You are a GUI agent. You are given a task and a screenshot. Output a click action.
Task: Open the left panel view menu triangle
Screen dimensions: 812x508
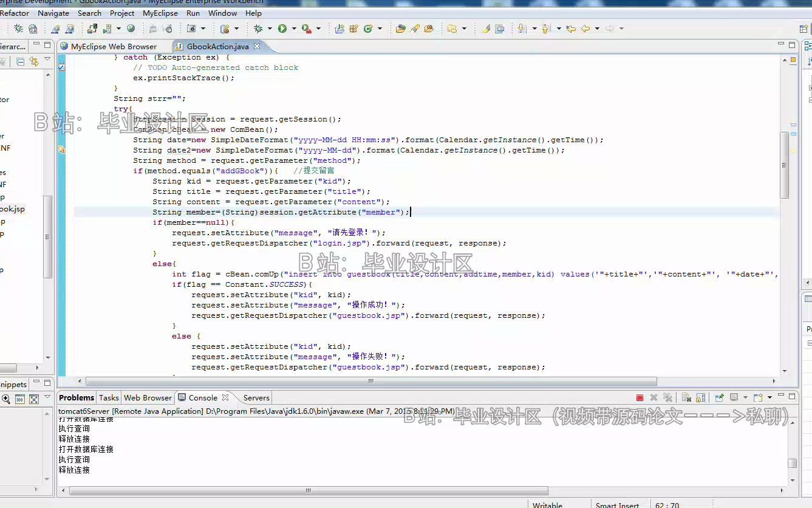coord(47,60)
